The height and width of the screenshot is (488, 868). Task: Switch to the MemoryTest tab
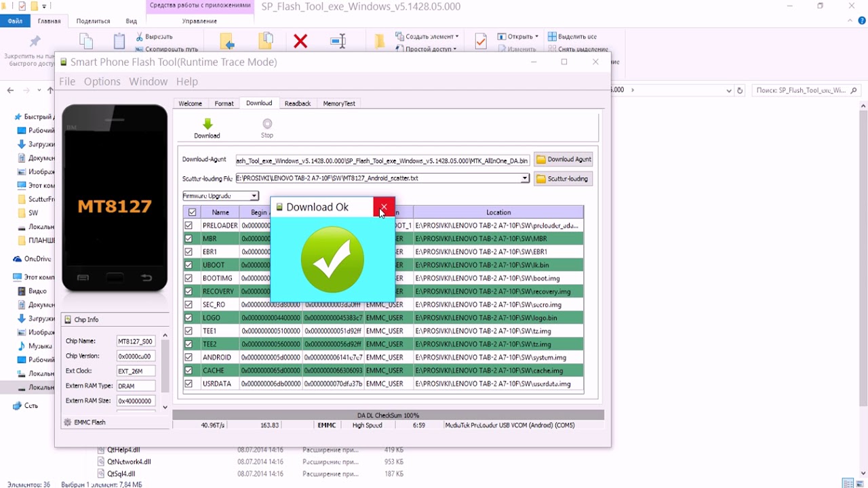coord(339,104)
